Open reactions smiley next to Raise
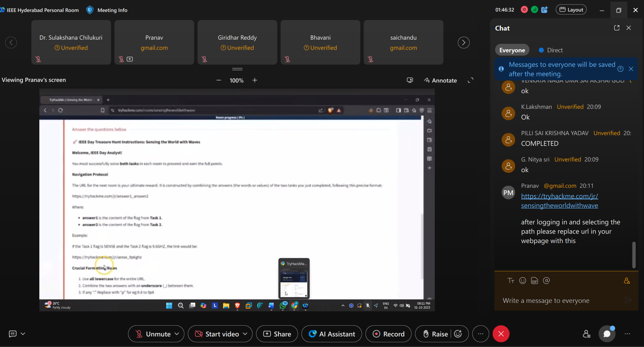 [458, 334]
